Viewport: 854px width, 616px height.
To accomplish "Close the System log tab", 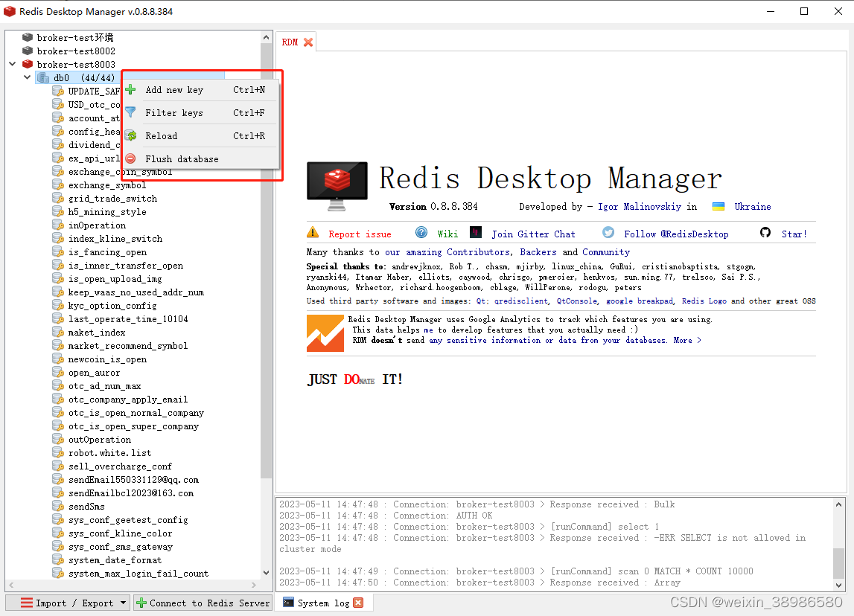I will 357,603.
